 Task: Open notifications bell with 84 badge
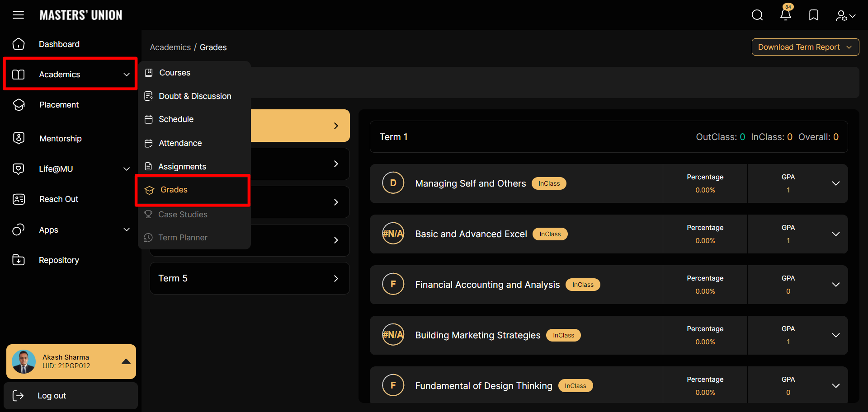tap(786, 14)
